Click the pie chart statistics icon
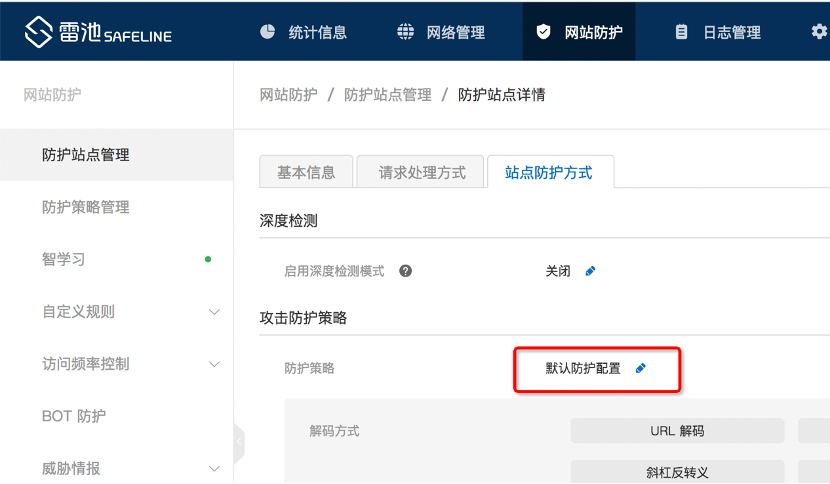The width and height of the screenshot is (830, 484). (267, 31)
